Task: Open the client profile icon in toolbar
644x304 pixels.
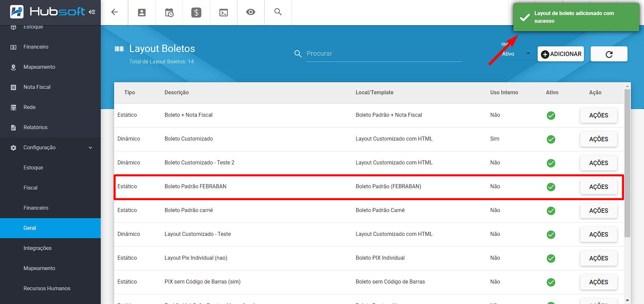Action: pos(142,13)
